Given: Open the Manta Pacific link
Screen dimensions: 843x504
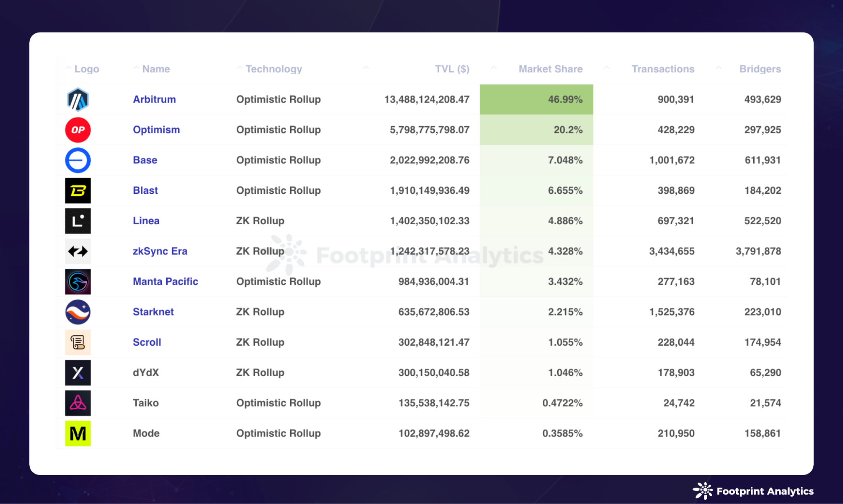Looking at the screenshot, I should pyautogui.click(x=165, y=281).
